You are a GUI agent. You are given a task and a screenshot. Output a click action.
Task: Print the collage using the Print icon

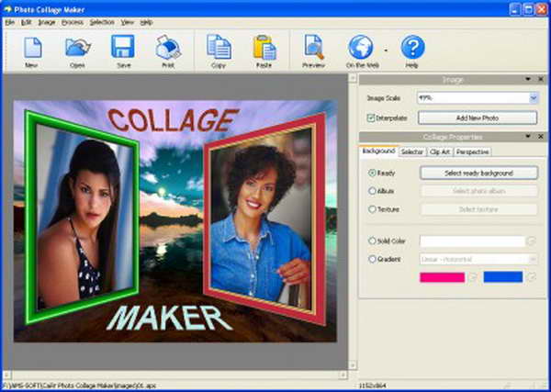(x=168, y=48)
